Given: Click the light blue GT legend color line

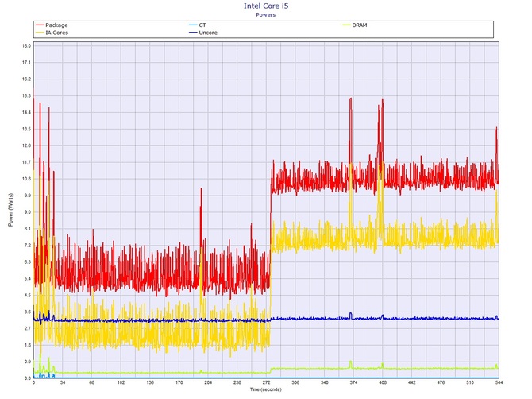Looking at the screenshot, I should click(x=193, y=25).
